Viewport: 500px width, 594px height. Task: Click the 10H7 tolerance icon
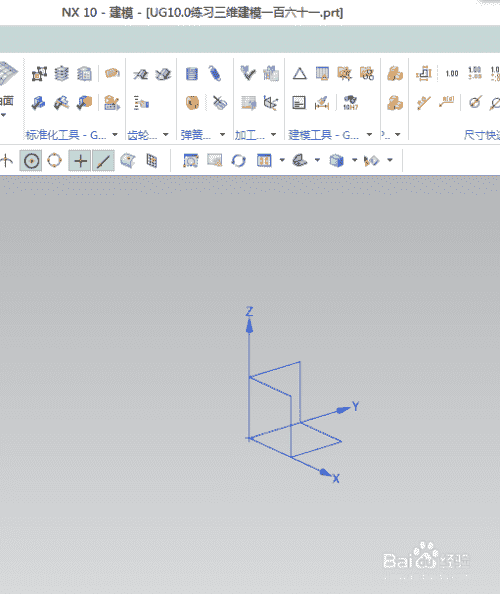[350, 103]
